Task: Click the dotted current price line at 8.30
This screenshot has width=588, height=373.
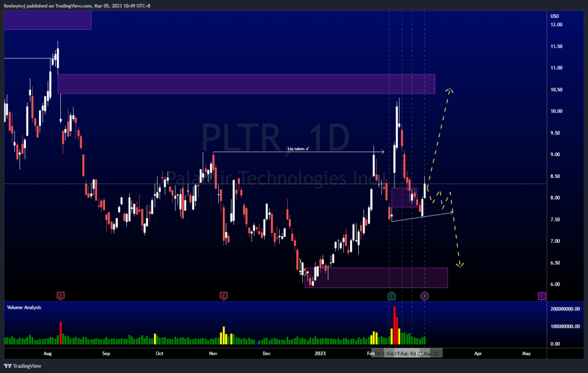Action: coord(172,184)
